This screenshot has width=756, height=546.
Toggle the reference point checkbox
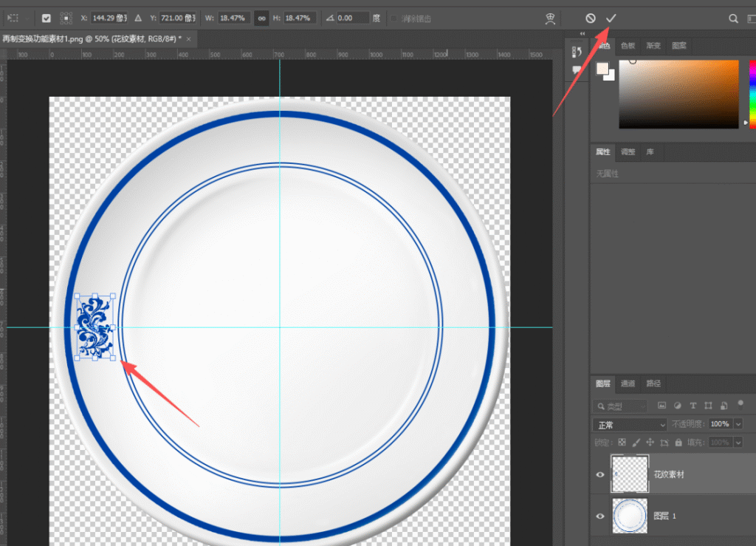coord(47,18)
